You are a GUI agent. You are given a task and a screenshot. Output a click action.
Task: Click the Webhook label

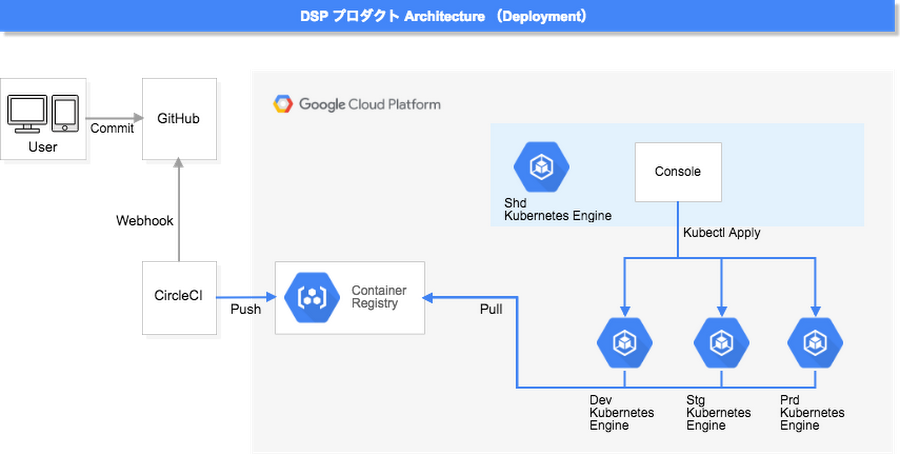coord(145,221)
